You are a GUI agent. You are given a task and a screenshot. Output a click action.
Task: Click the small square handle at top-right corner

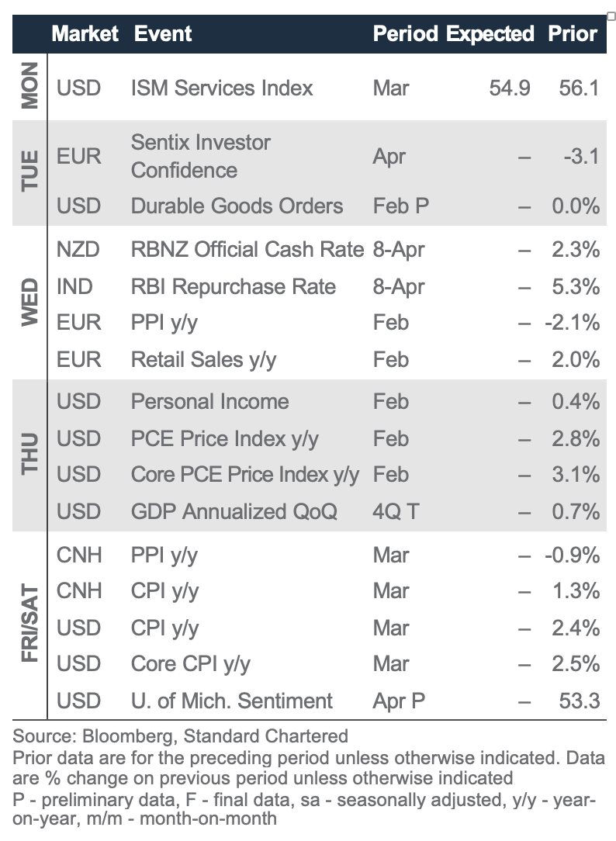point(611,16)
